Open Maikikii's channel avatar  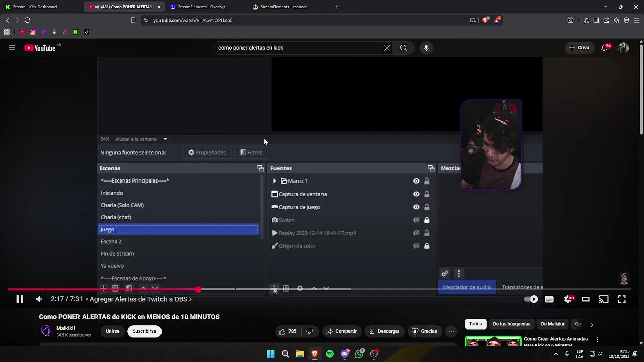(x=46, y=331)
